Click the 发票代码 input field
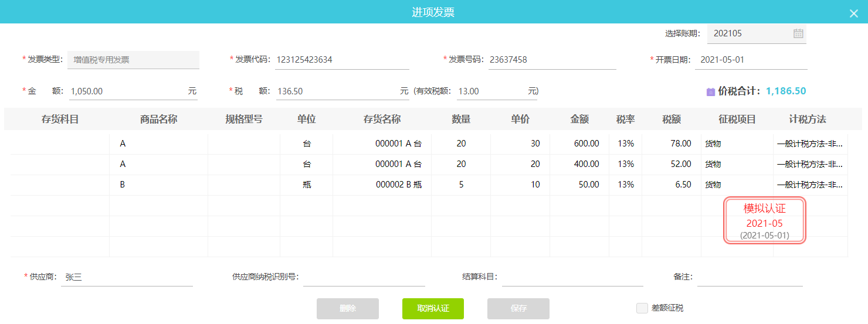Image resolution: width=868 pixels, height=324 pixels. pos(341,60)
